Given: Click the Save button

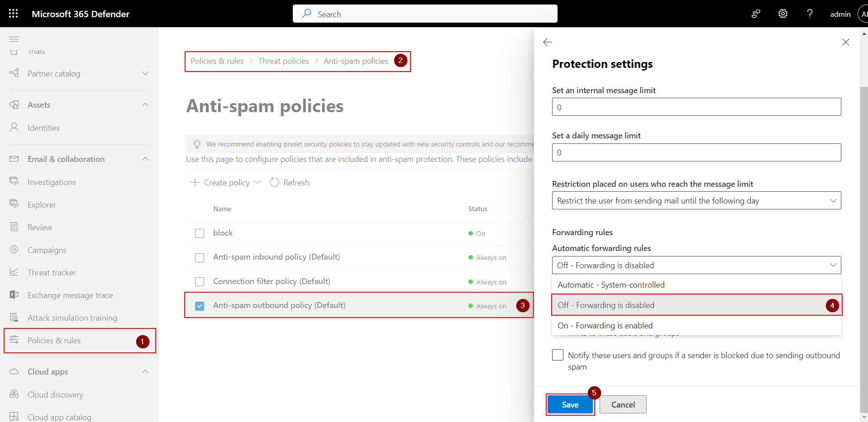Looking at the screenshot, I should pyautogui.click(x=570, y=405).
